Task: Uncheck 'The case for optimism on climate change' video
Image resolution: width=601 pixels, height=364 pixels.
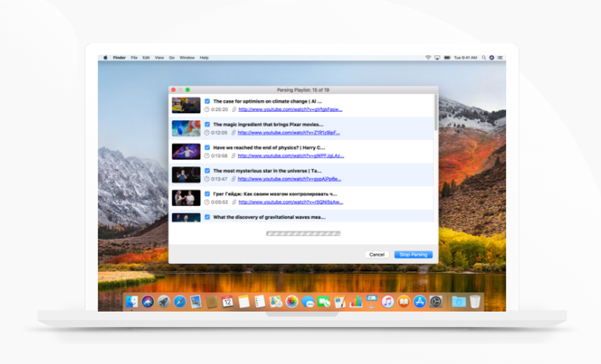Action: [208, 102]
